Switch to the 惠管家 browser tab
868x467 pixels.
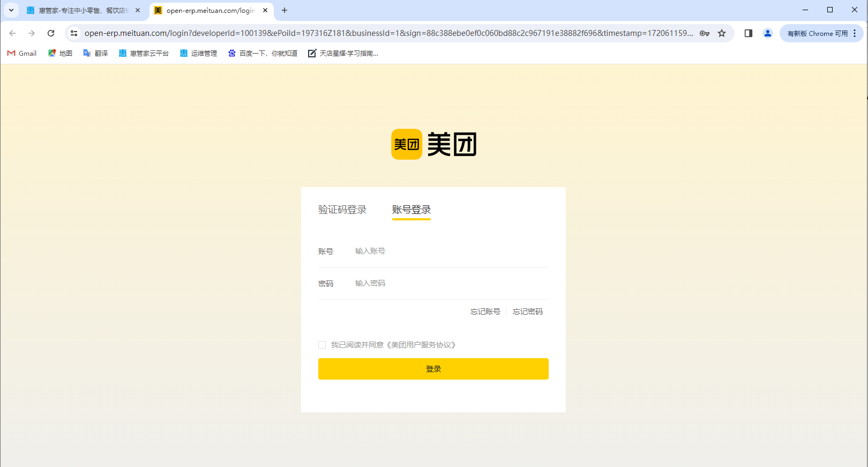coord(83,10)
